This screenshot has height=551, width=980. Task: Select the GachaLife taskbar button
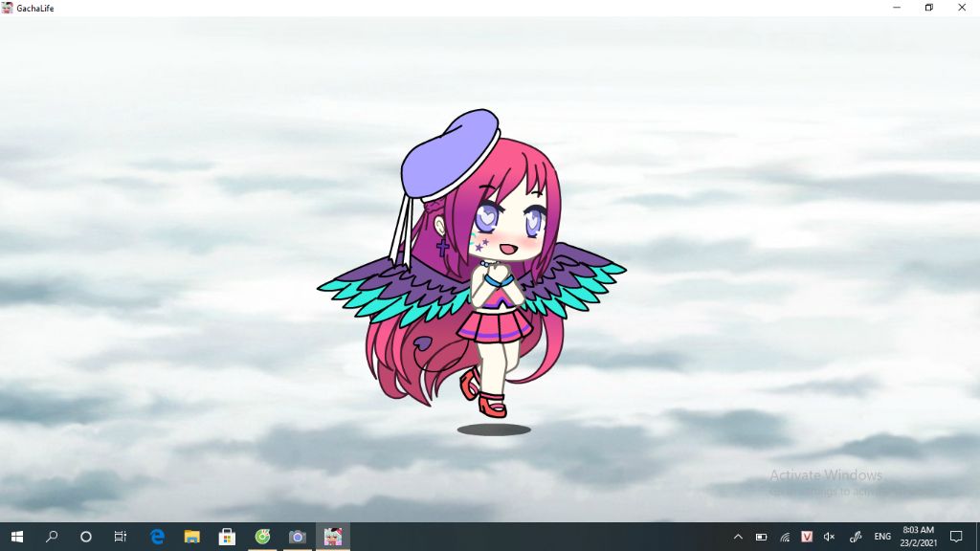tap(332, 537)
